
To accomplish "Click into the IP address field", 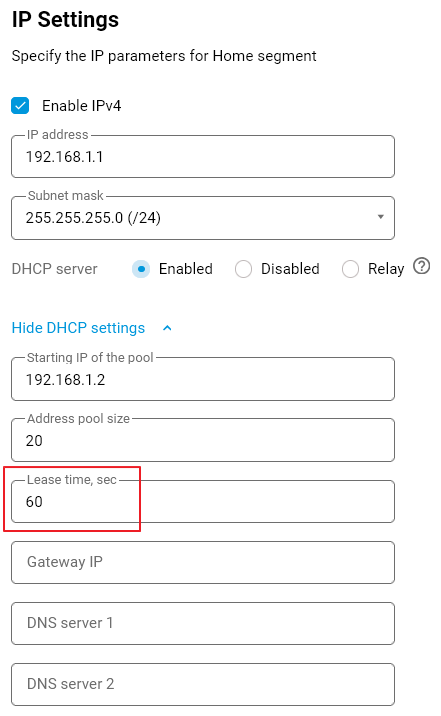I will click(203, 157).
